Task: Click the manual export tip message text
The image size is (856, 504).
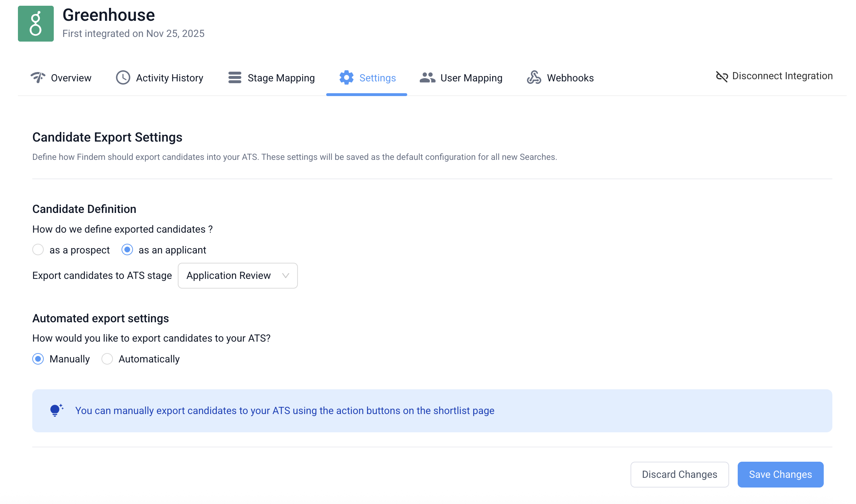Action: pos(285,410)
